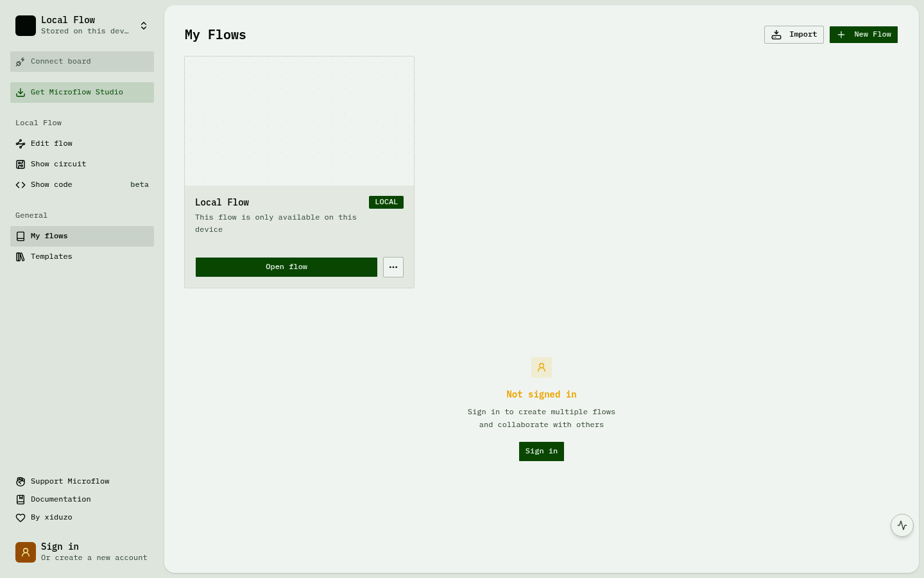This screenshot has width=924, height=578.
Task: Click the Not signed in heading
Action: coord(542,394)
